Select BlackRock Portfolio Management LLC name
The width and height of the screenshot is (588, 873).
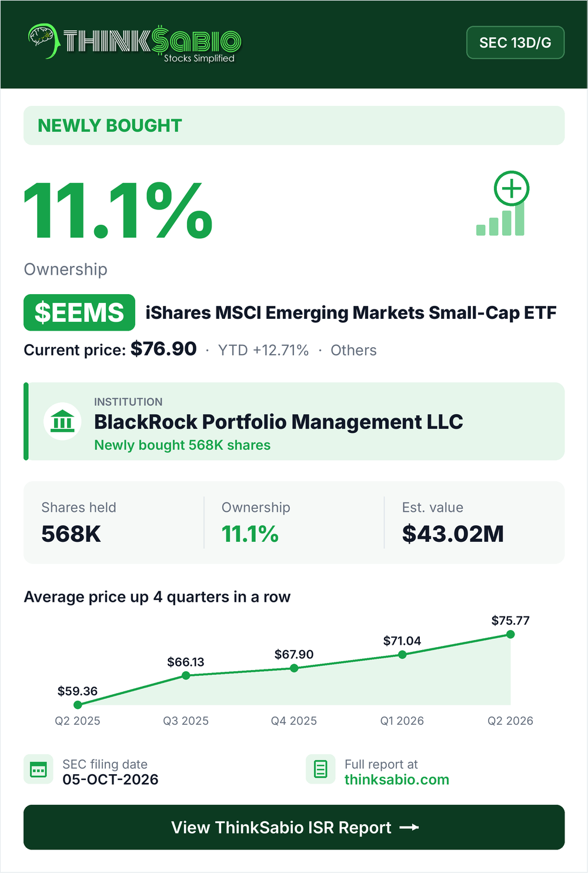279,422
